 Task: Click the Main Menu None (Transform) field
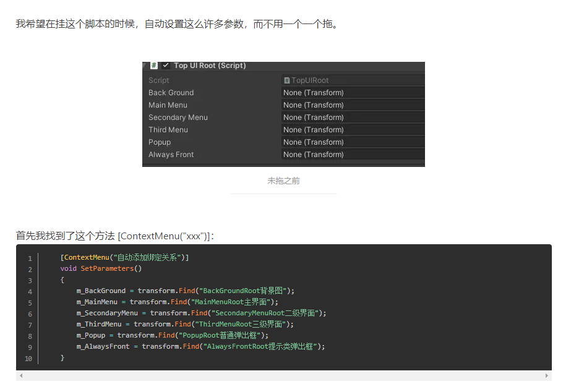point(353,105)
